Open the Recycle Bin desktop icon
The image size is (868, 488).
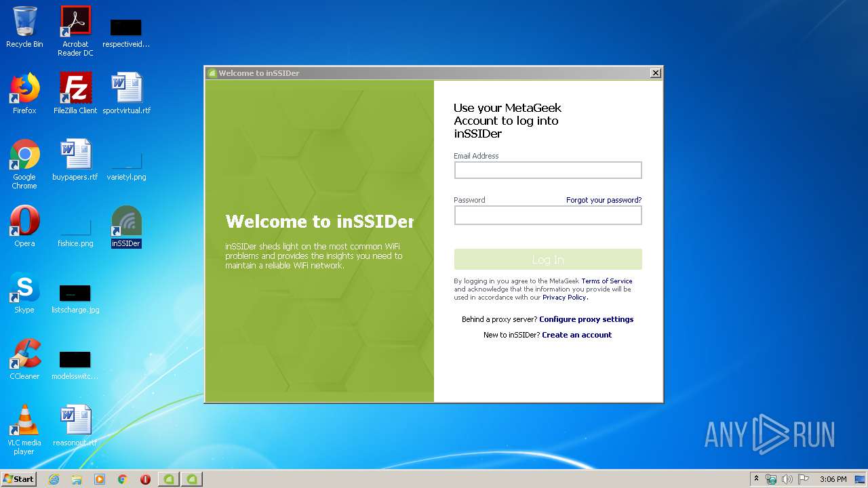pyautogui.click(x=24, y=27)
